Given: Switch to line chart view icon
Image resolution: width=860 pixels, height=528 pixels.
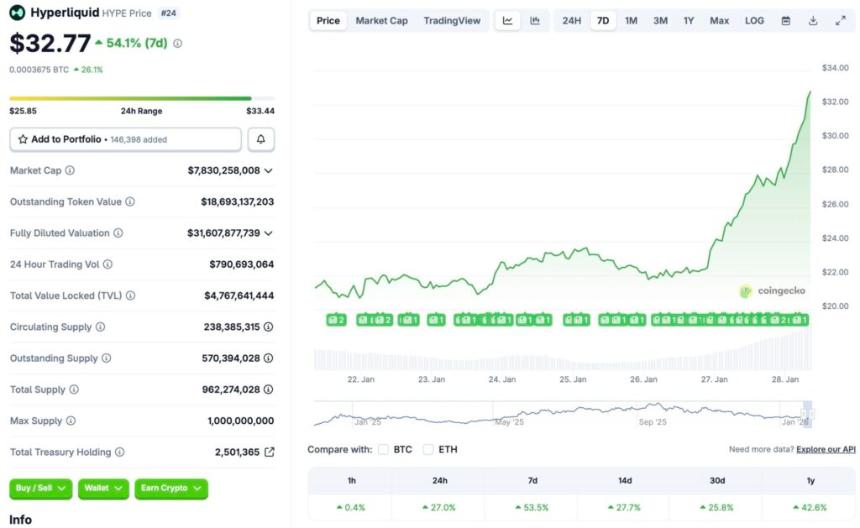Looking at the screenshot, I should (x=508, y=21).
